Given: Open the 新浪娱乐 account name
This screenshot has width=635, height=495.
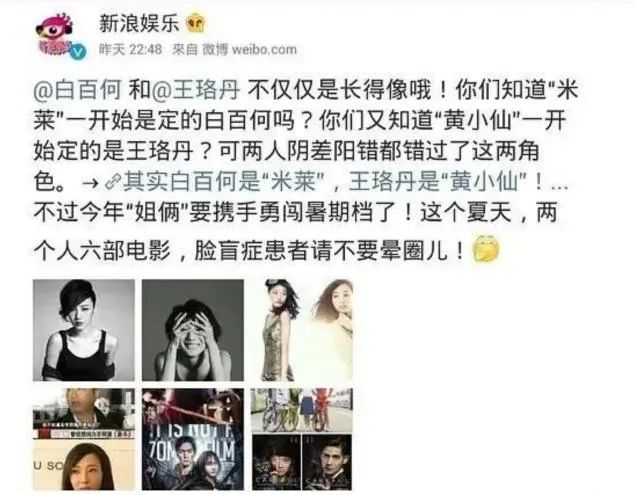Looking at the screenshot, I should coord(139,23).
